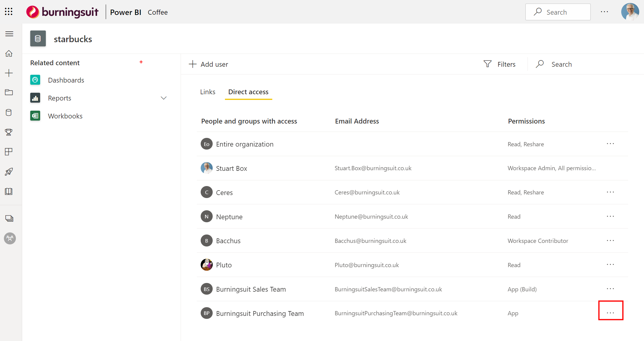Viewport: 644px width, 341px height.
Task: Click the starbucks dataset icon
Action: click(x=38, y=39)
